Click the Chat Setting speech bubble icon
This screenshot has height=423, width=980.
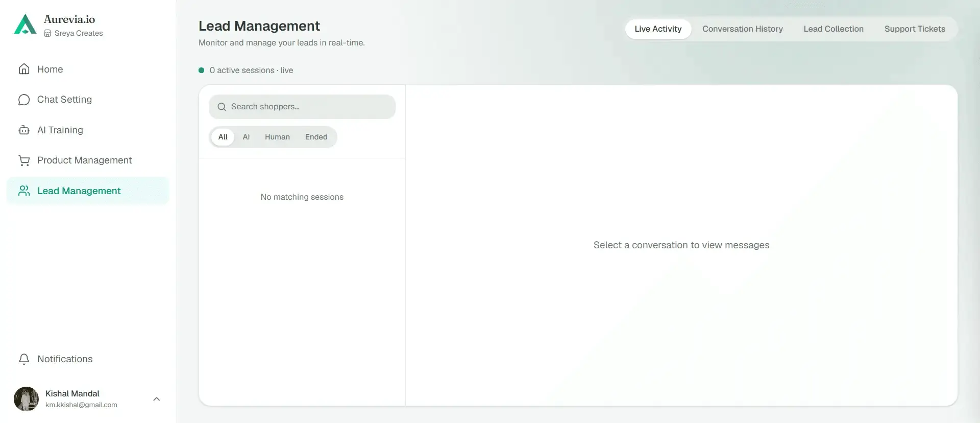pyautogui.click(x=24, y=100)
